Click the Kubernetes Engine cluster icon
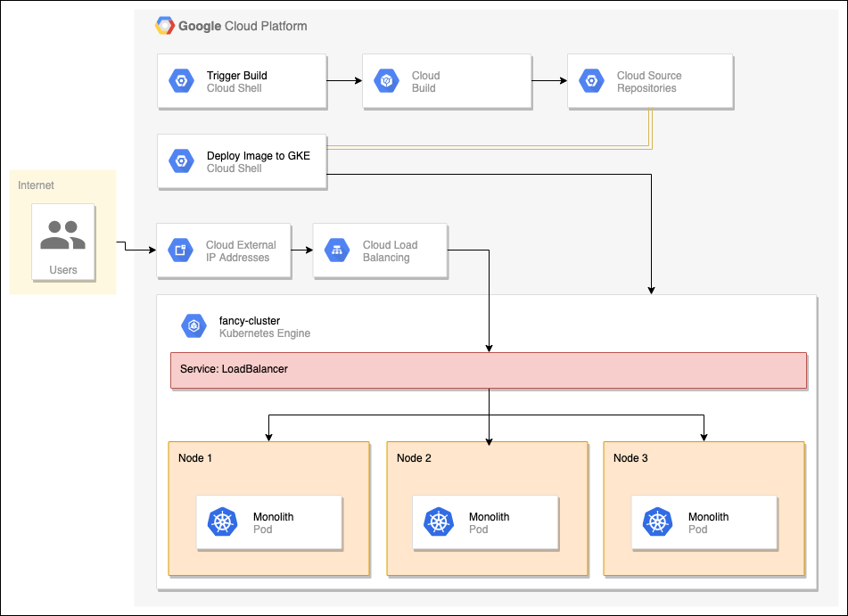848x616 pixels. pos(193,325)
